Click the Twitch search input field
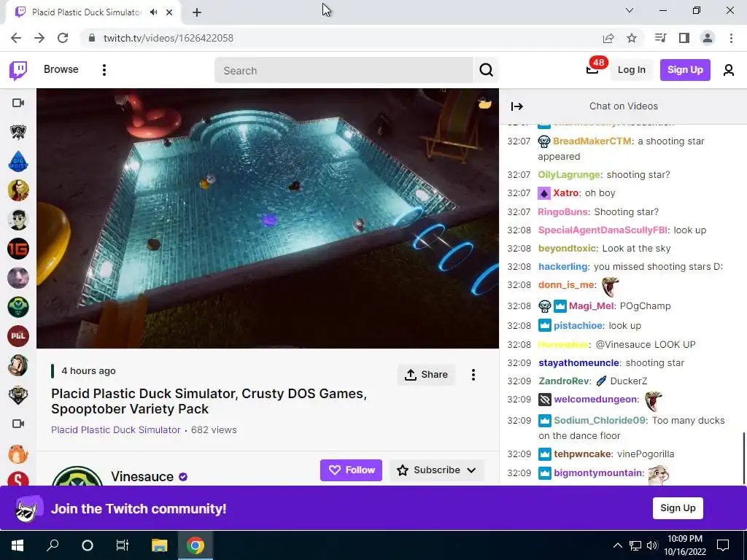Viewport: 747px width, 560px height. 344,71
